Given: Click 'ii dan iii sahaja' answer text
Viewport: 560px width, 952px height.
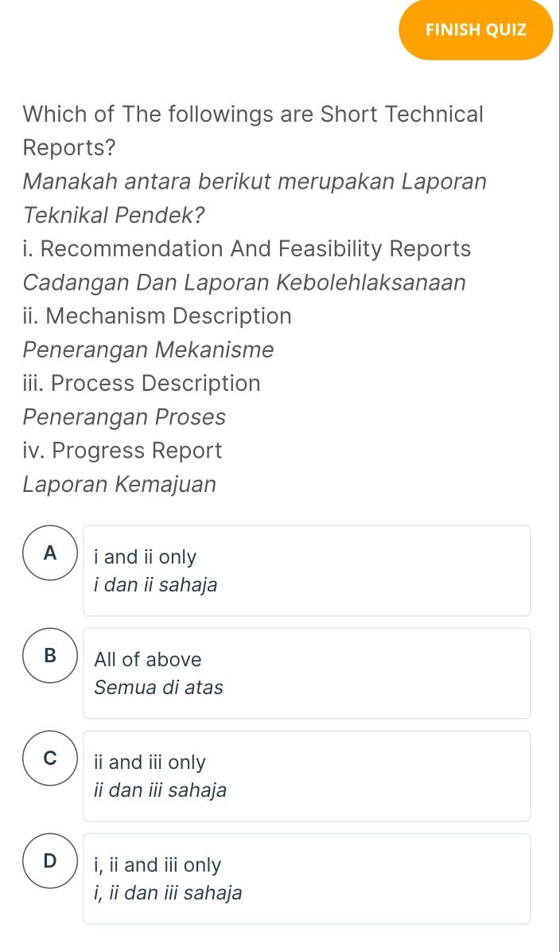Looking at the screenshot, I should tap(160, 790).
